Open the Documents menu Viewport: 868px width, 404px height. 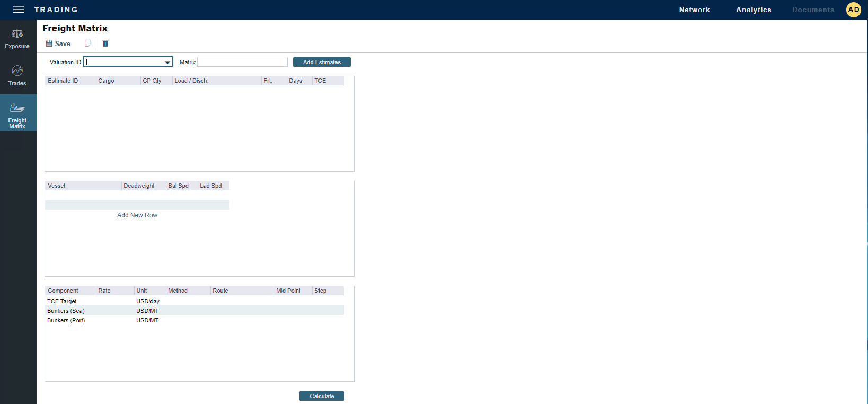point(813,10)
